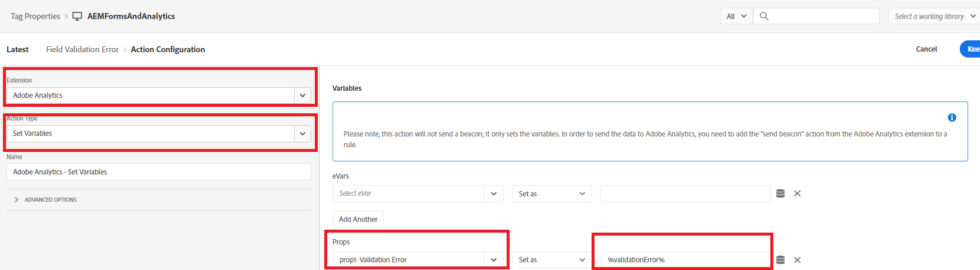Click the Variables heading
980x270 pixels.
(347, 88)
